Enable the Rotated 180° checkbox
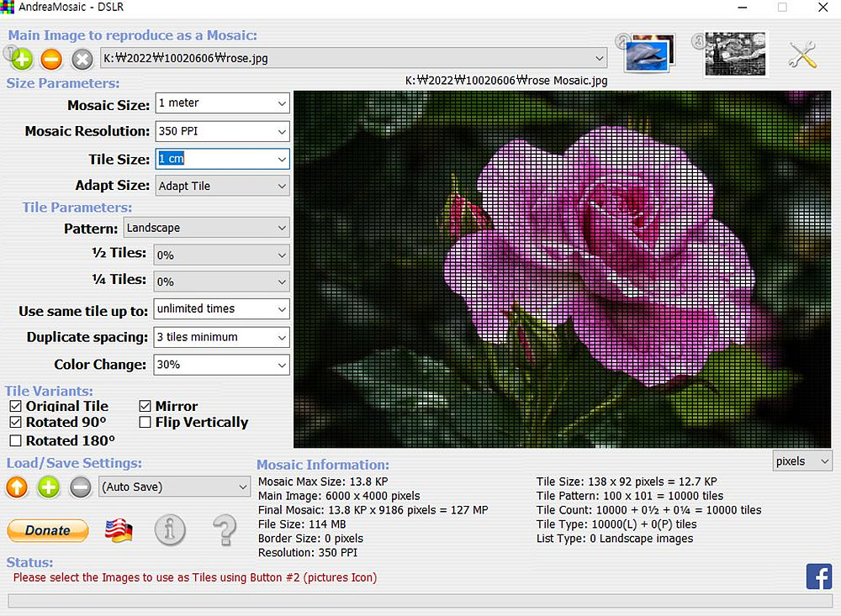 [15, 440]
